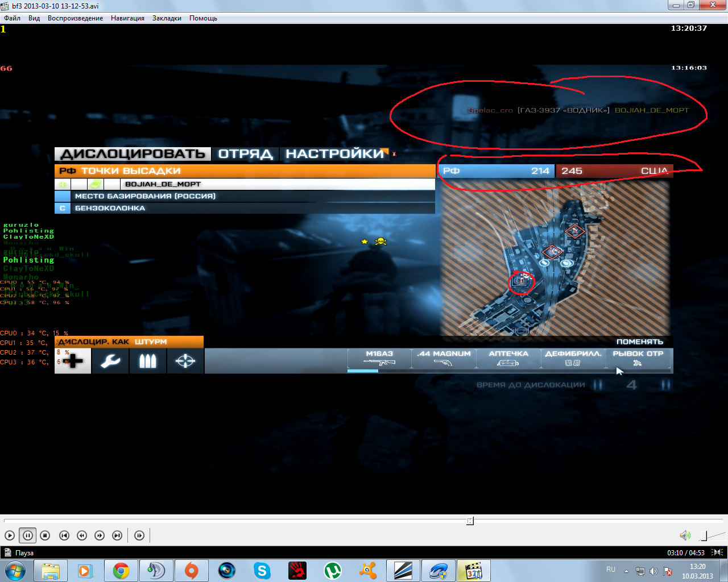This screenshot has height=582, width=728.
Task: Open Google Chrome from taskbar
Action: click(121, 571)
